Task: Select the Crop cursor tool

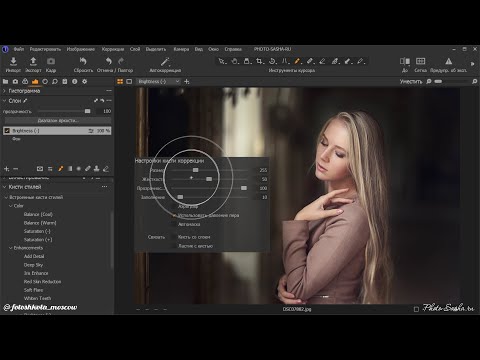Action: coord(260,61)
